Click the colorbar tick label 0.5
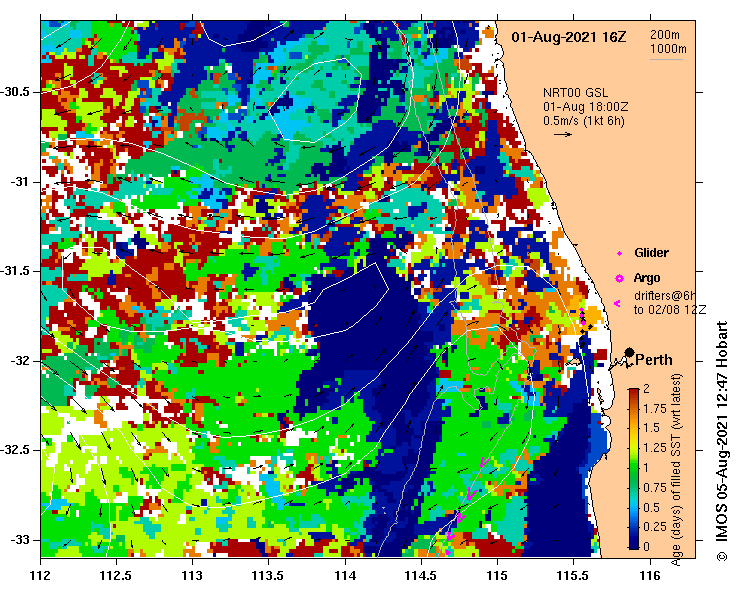 coord(652,508)
